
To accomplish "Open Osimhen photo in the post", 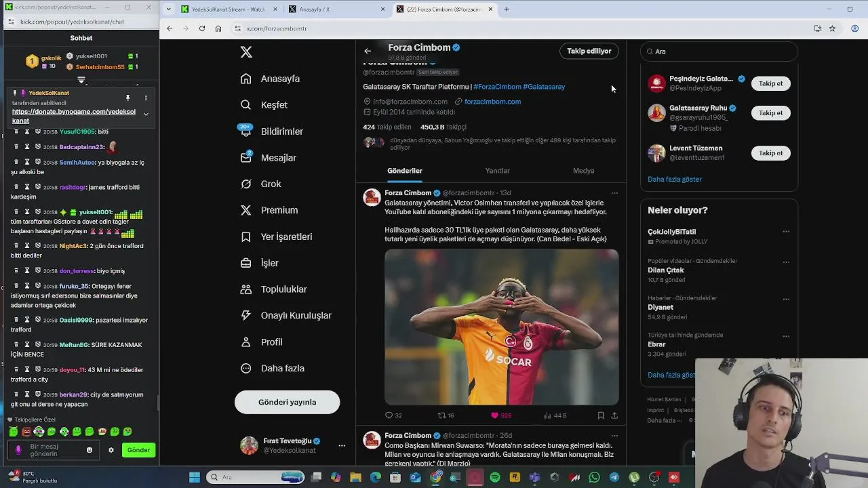I will pyautogui.click(x=502, y=327).
